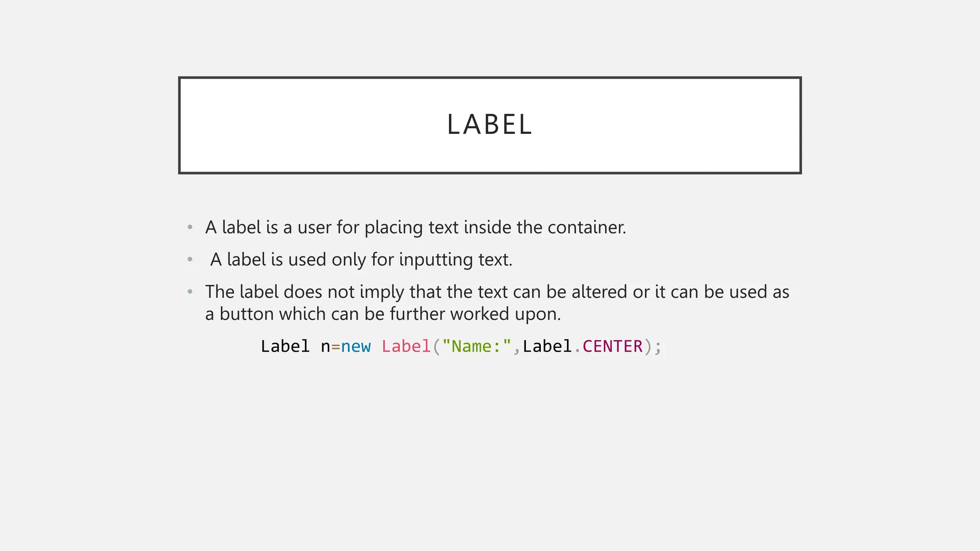This screenshot has width=980, height=551.
Task: Click the bullet dot before 'A label is a user'
Action: 190,227
